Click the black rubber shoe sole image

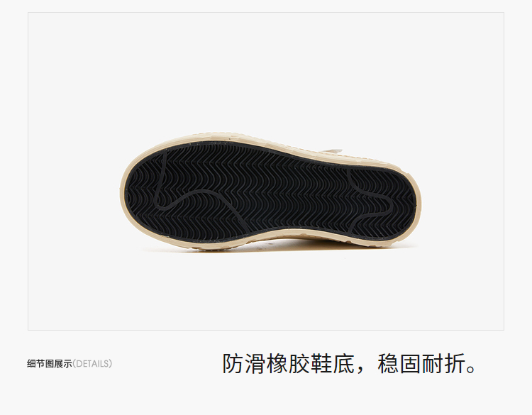tap(271, 192)
